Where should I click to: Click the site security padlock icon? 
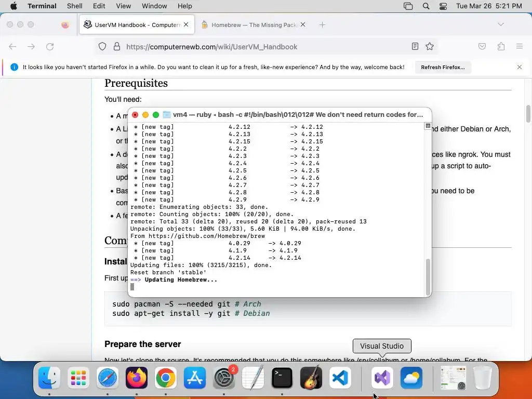[117, 46]
